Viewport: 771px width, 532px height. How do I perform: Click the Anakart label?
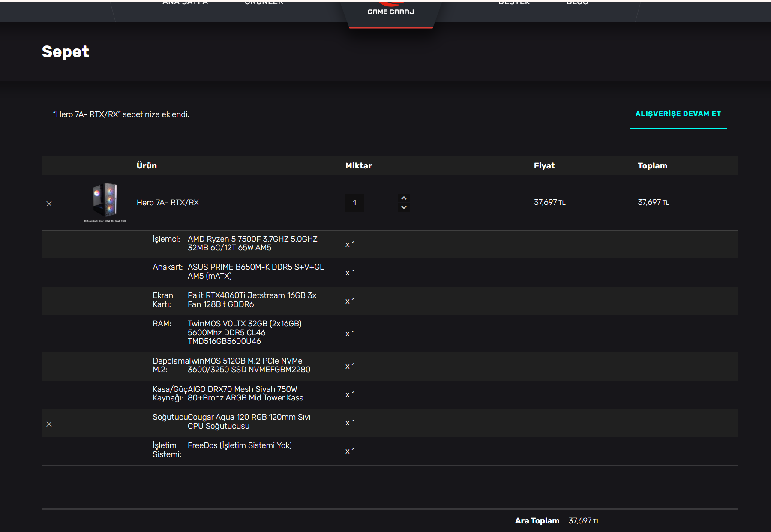(x=168, y=267)
